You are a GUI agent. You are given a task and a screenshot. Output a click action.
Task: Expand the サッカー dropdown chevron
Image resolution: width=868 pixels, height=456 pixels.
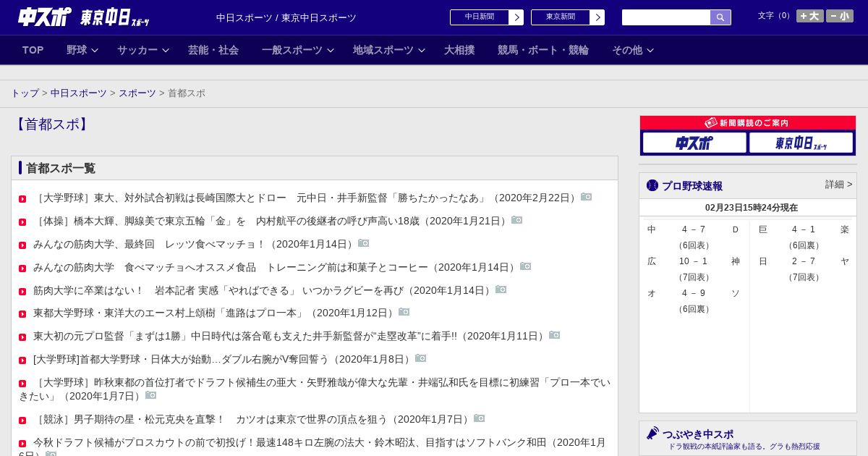(x=166, y=50)
